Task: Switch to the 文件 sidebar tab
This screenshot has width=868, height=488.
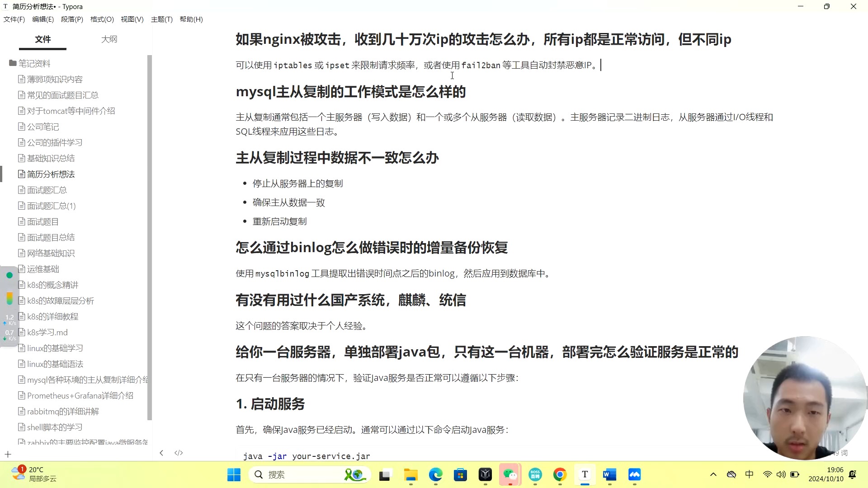Action: click(43, 39)
